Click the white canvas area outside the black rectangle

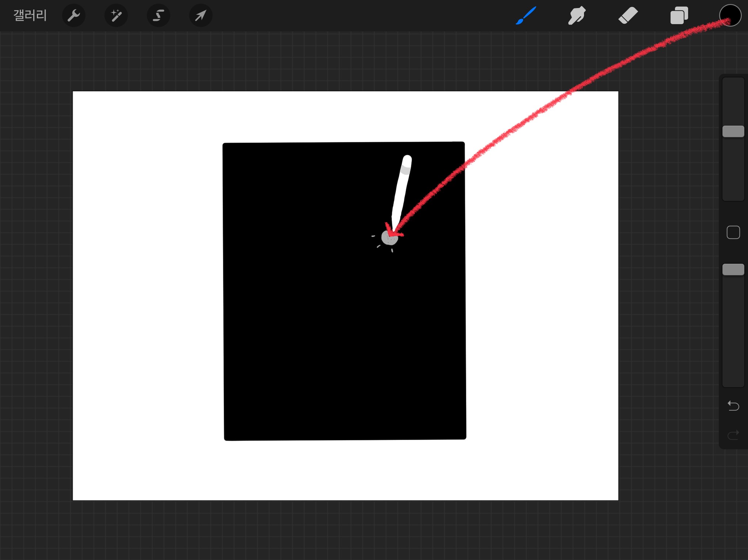[146, 292]
